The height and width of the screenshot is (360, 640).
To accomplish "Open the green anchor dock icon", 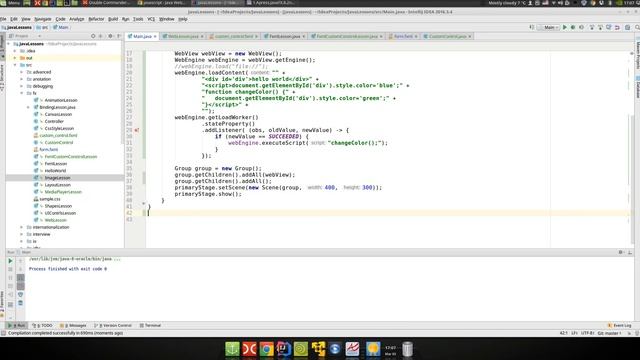I will [x=232, y=349].
